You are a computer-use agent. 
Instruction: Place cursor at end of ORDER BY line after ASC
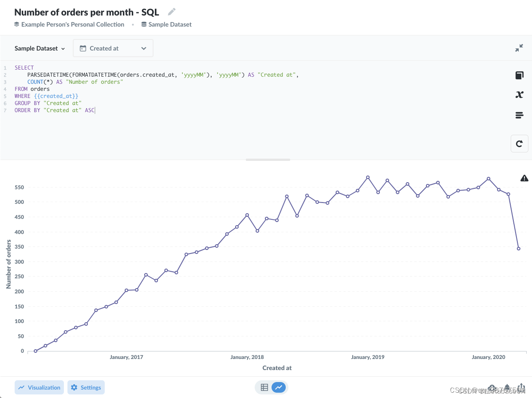point(95,110)
